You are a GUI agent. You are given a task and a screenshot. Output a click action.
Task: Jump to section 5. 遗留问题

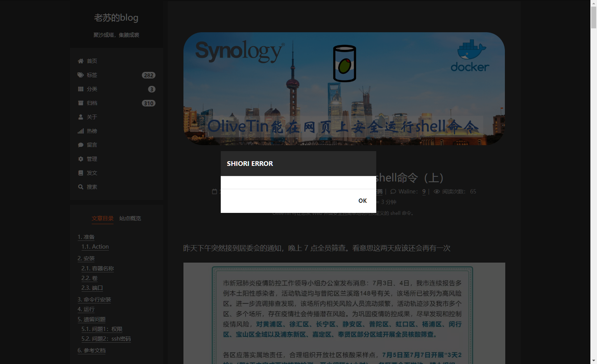pos(91,319)
